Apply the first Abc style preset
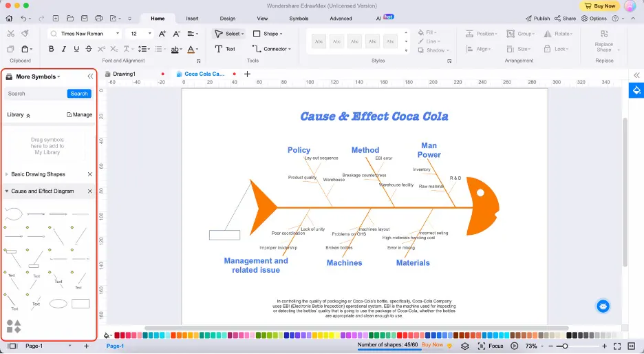The image size is (644, 354). 319,41
